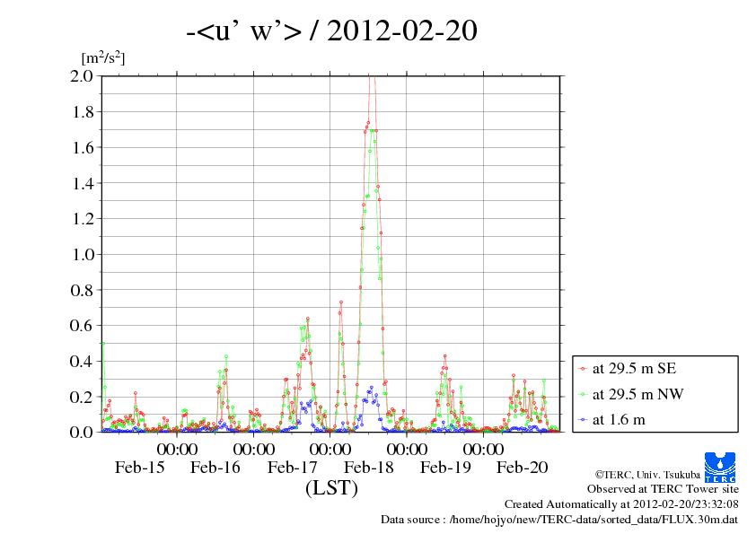
Task: Click the red legend marker for 29.5 m SE
Action: tap(584, 369)
